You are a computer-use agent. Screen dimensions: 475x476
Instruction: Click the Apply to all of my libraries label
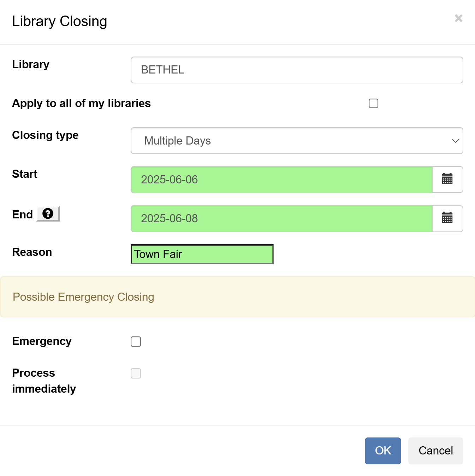coord(81,103)
